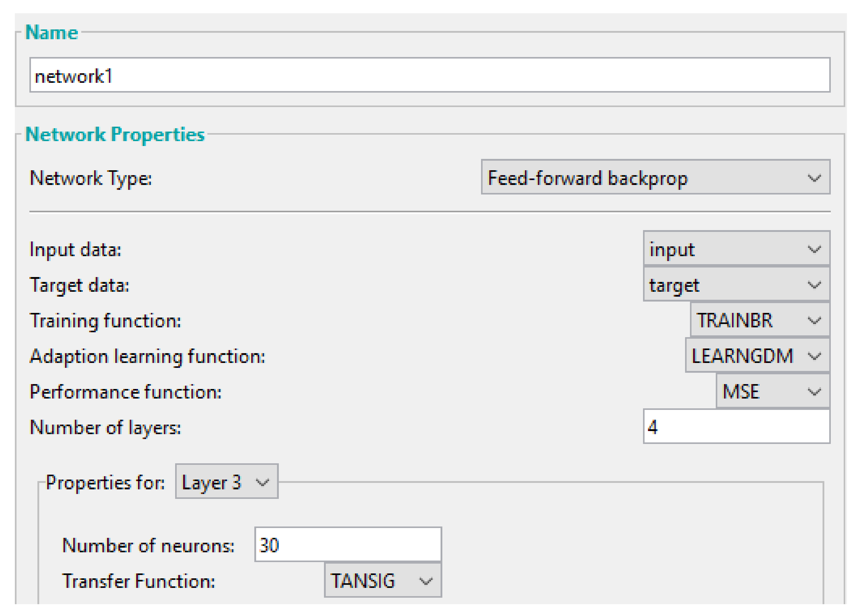Click the Number of layers field
The width and height of the screenshot is (862, 616).
click(736, 427)
